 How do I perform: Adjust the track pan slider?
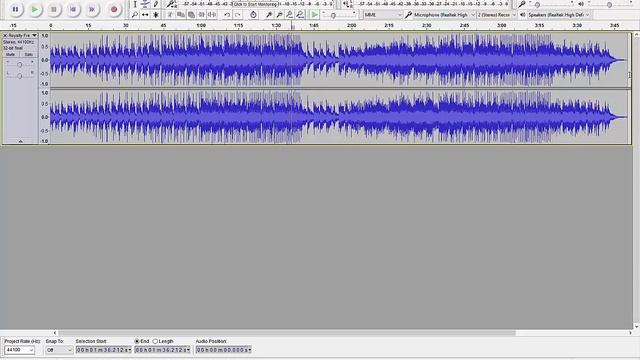click(20, 76)
